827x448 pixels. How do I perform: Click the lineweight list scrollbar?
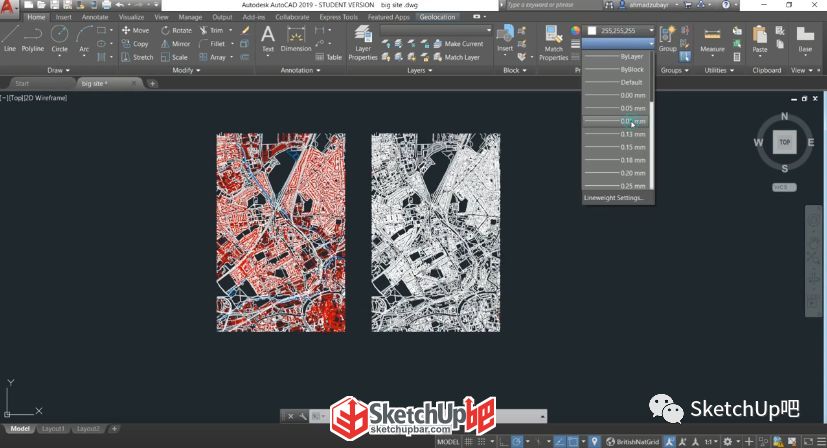click(x=652, y=120)
